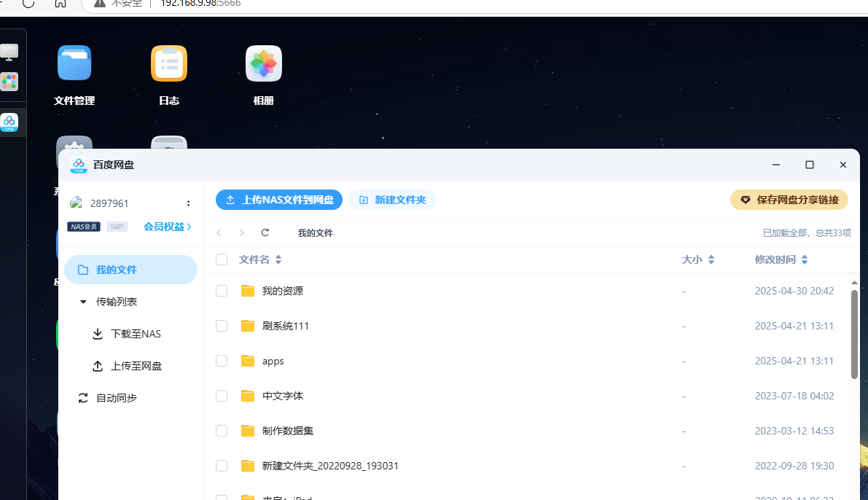Mark the 制作数据集 checkbox
The width and height of the screenshot is (868, 500).
222,431
